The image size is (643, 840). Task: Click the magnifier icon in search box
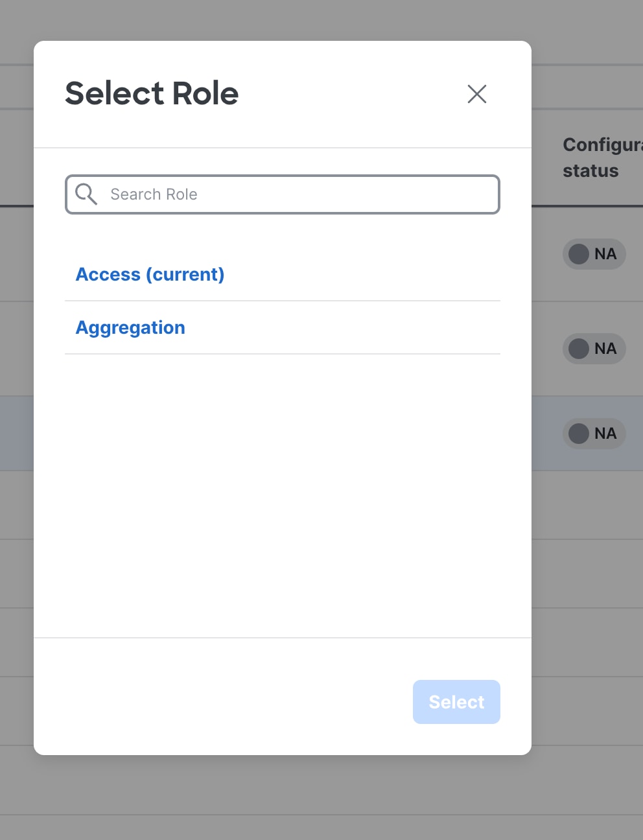coord(86,194)
